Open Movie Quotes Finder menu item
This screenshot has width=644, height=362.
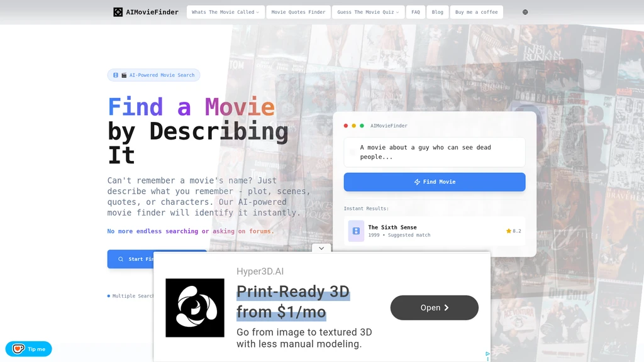[x=298, y=12]
